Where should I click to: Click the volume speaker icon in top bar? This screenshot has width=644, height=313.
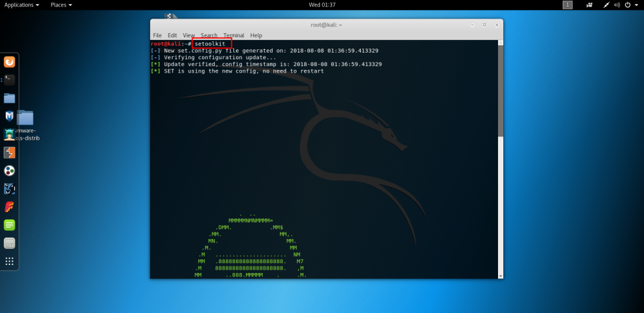click(x=617, y=5)
